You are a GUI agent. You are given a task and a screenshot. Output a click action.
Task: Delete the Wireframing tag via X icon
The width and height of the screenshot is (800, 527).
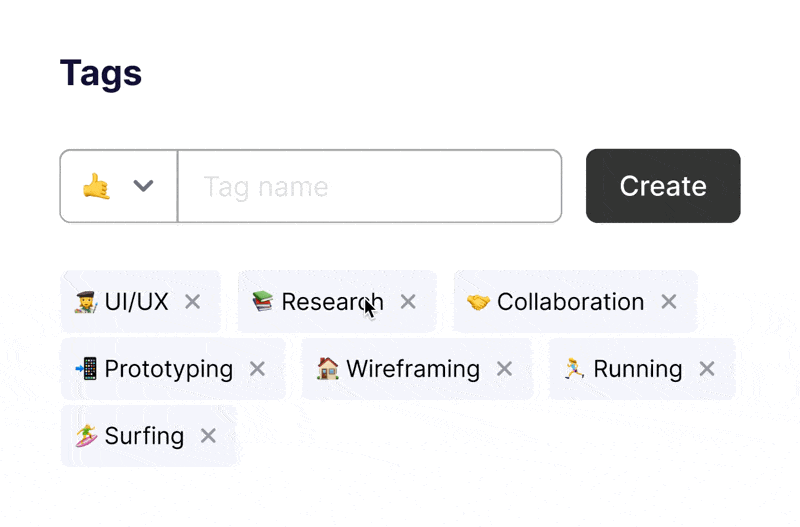505,369
